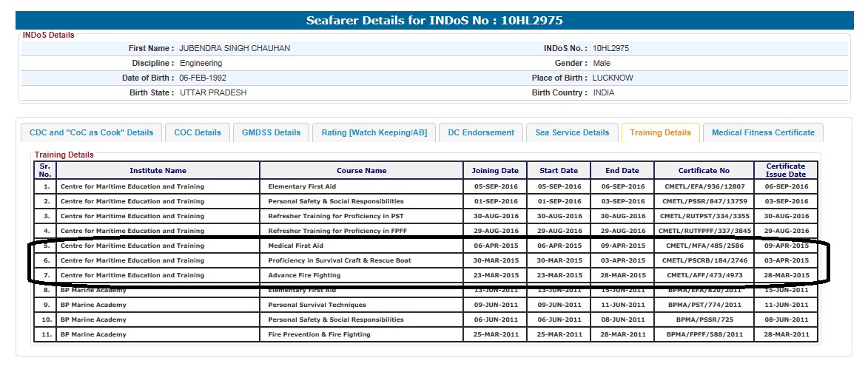Open the Medical Fitness Certificate tab
Viewport: 868px width, 375px height.
[x=763, y=133]
